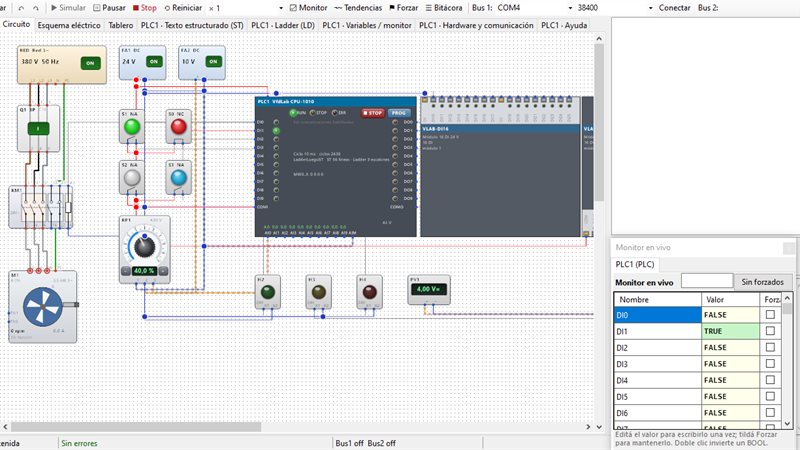Select the DI0 row in monitor table
The width and height of the screenshot is (800, 450).
pyautogui.click(x=697, y=315)
